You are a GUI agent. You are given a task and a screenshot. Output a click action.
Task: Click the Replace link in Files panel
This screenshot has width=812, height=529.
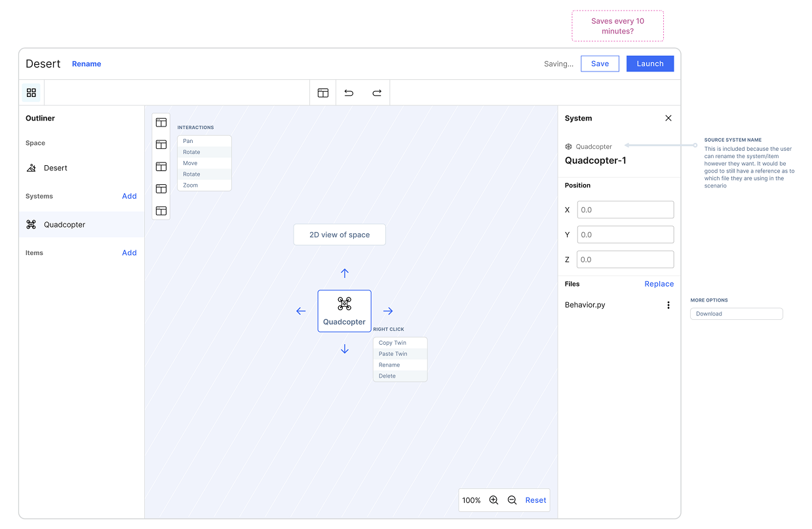pyautogui.click(x=659, y=284)
